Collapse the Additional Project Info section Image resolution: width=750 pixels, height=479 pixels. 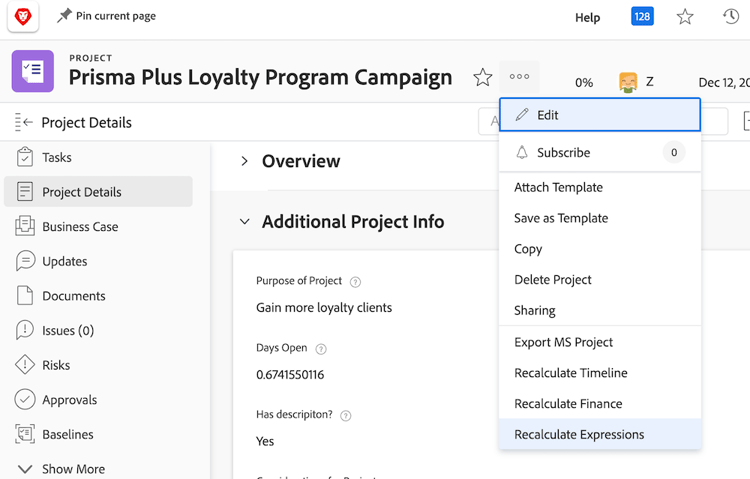click(245, 222)
